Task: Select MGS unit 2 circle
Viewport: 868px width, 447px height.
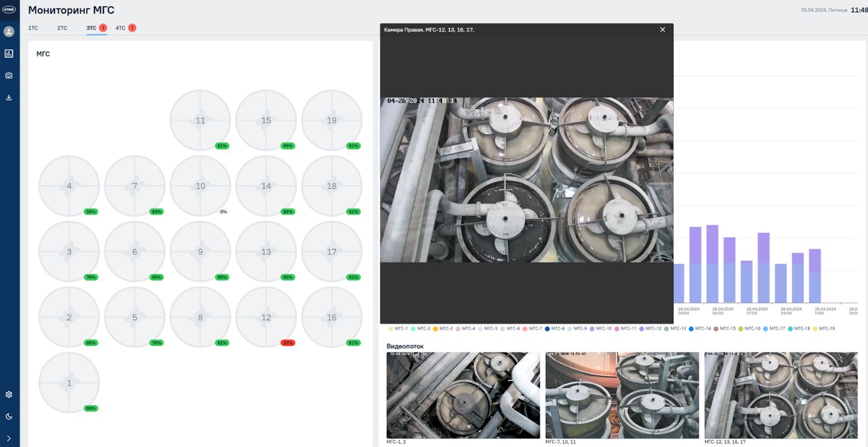Action: pyautogui.click(x=69, y=317)
